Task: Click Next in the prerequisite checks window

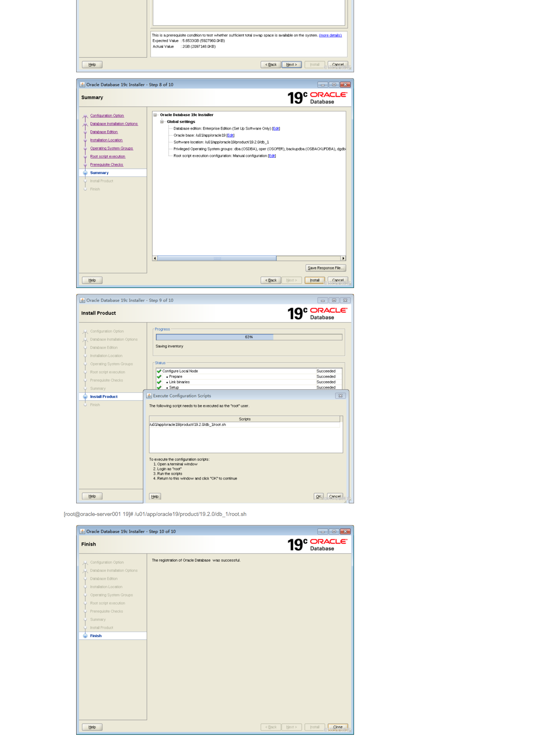Action: (291, 64)
